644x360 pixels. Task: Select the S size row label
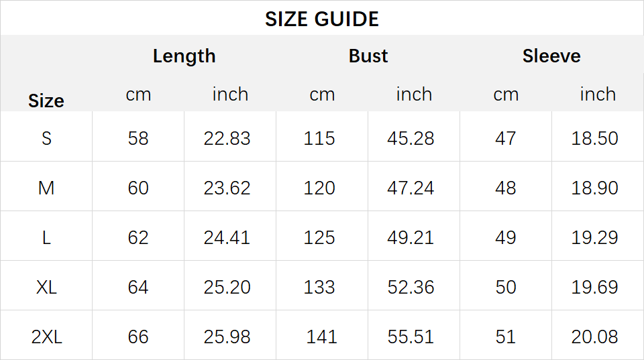pos(46,138)
